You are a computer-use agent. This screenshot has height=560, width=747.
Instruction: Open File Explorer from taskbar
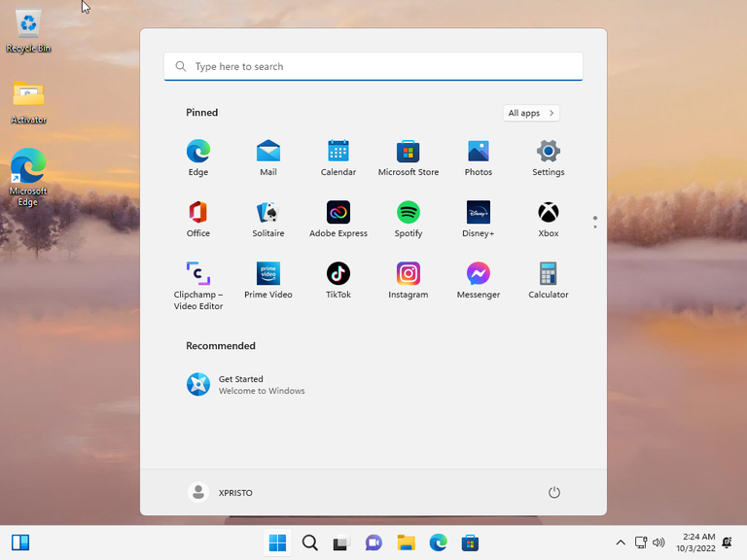pyautogui.click(x=406, y=542)
